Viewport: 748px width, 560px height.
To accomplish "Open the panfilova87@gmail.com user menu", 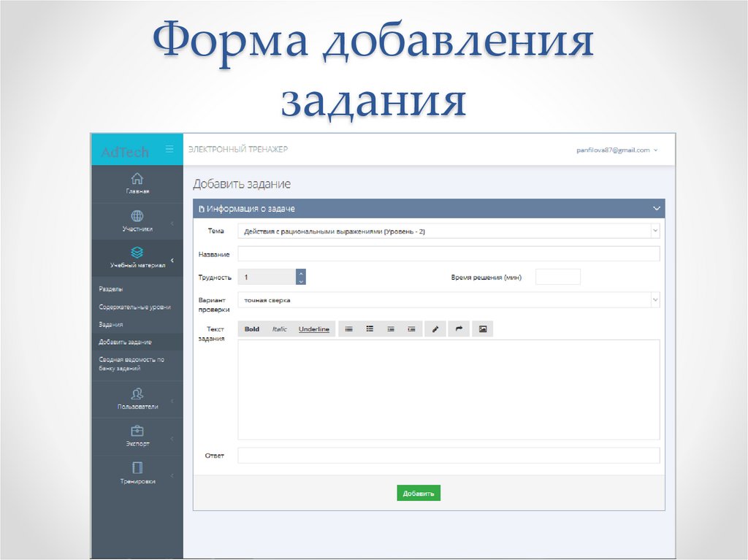I will pyautogui.click(x=617, y=150).
